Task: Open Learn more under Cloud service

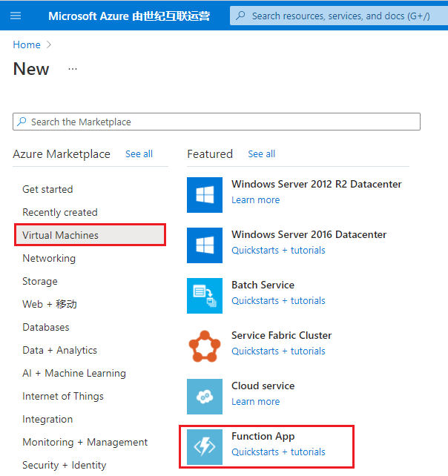Action: [255, 401]
